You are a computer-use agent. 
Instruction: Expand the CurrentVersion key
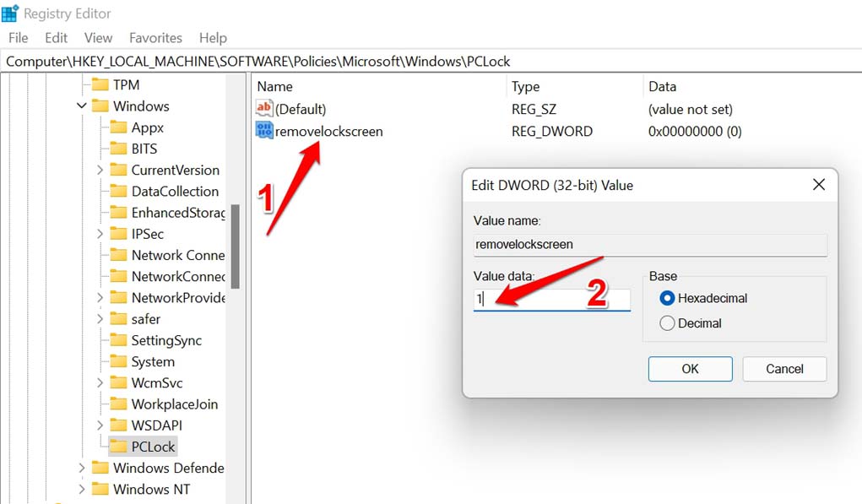click(x=100, y=170)
